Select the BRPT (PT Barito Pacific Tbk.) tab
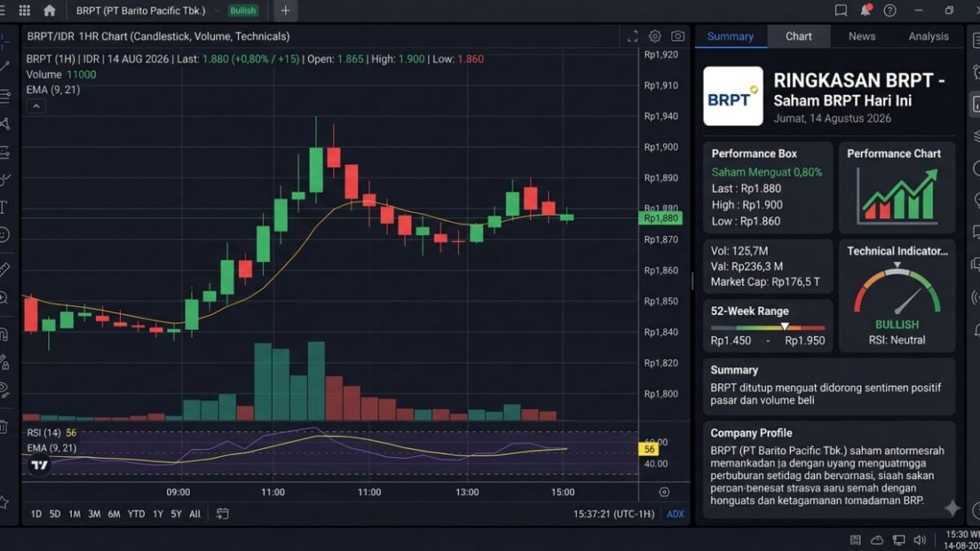The image size is (980, 551). [140, 11]
